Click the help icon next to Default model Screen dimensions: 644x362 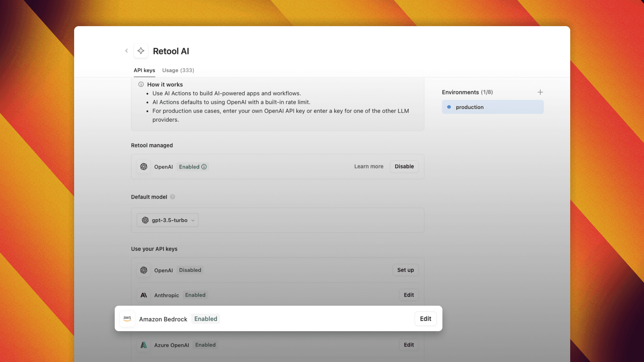pos(172,197)
